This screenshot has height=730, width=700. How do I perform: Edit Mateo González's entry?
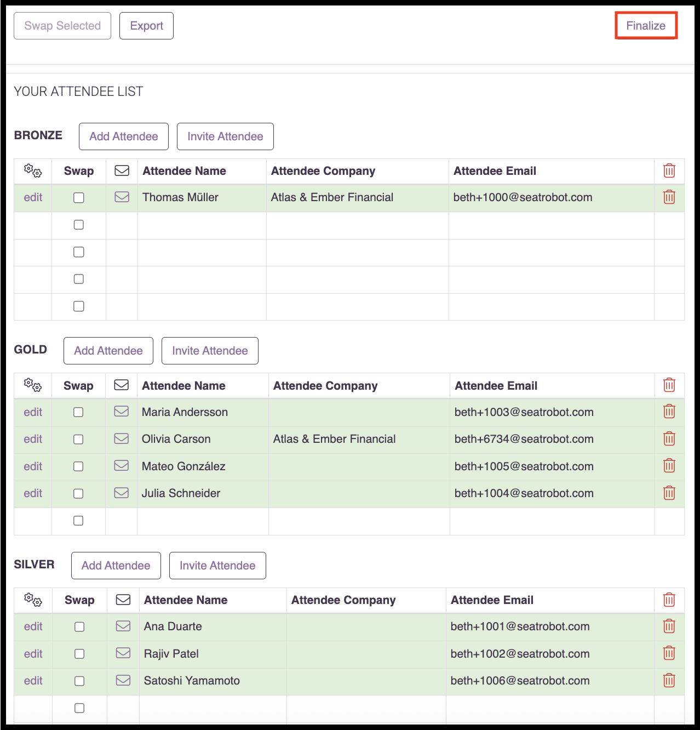point(33,466)
